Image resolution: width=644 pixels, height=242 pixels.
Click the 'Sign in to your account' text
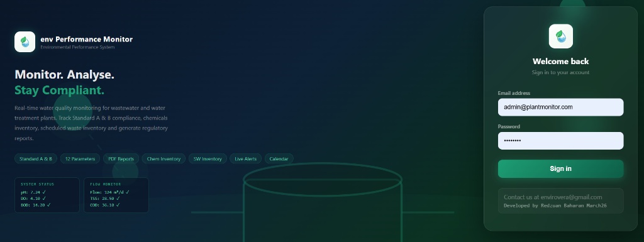click(x=560, y=72)
